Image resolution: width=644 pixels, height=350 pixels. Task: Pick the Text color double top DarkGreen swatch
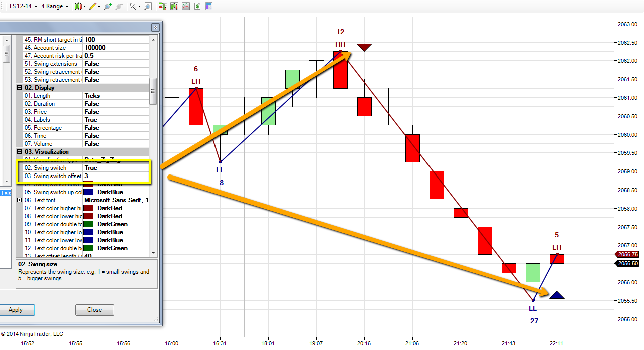(x=89, y=224)
